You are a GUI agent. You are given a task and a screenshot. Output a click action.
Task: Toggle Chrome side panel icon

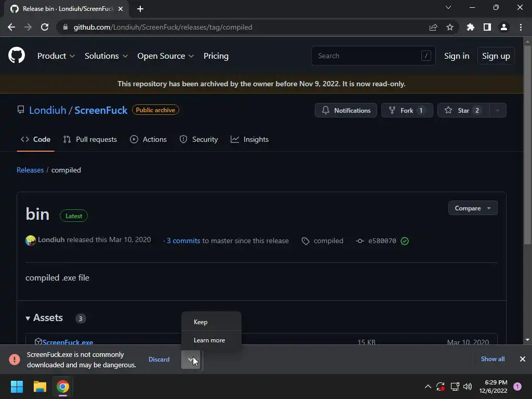(x=487, y=27)
